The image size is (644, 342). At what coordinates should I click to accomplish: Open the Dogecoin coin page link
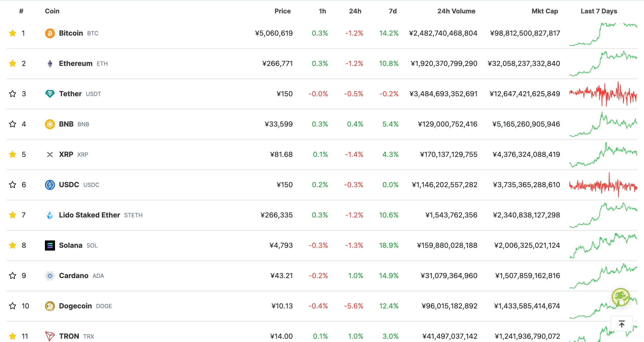75,306
